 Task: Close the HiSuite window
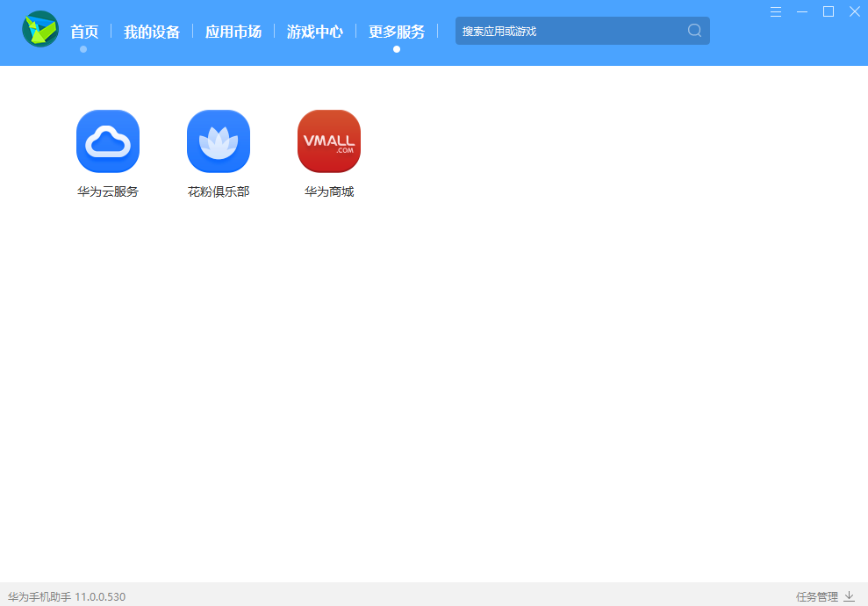[x=855, y=11]
